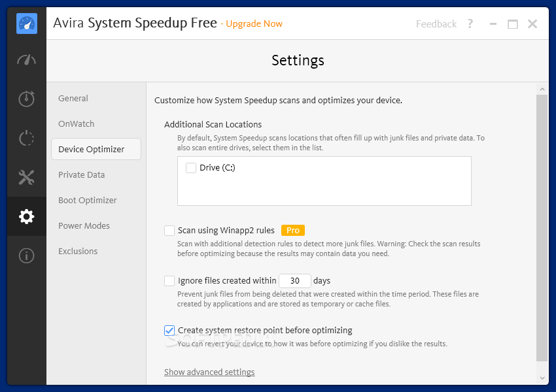Select the Device Optimizer settings tab
Image resolution: width=556 pixels, height=392 pixels.
point(96,149)
